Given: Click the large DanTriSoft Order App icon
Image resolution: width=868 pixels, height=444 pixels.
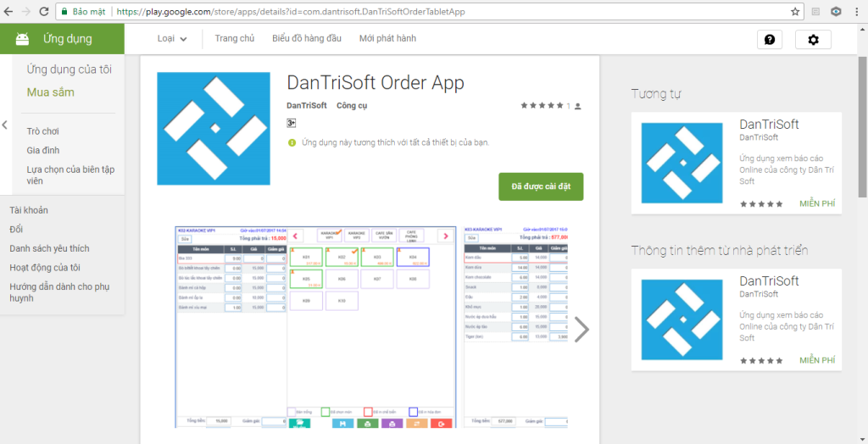Looking at the screenshot, I should 214,129.
